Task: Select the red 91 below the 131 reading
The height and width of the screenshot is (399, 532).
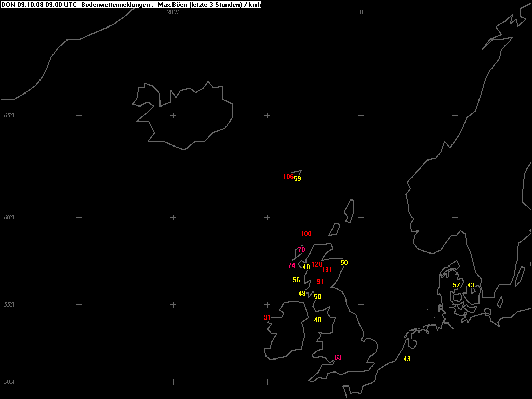Action: [320, 282]
